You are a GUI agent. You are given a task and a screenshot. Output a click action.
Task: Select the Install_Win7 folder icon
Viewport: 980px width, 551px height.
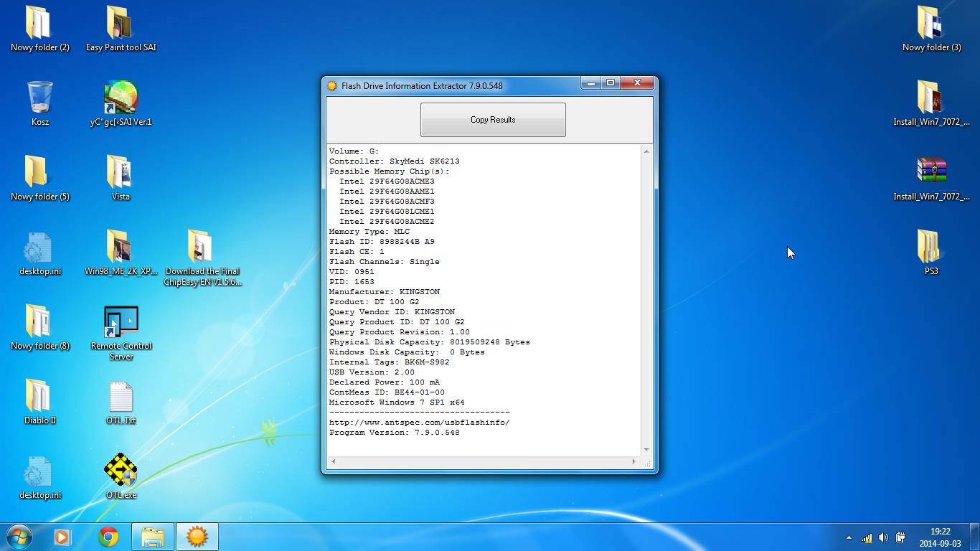[931, 103]
